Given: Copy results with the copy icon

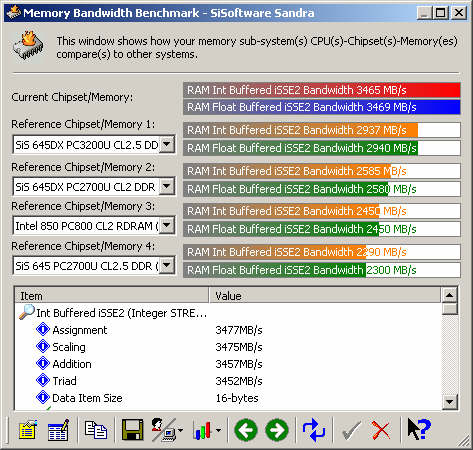Looking at the screenshot, I should pos(96,430).
